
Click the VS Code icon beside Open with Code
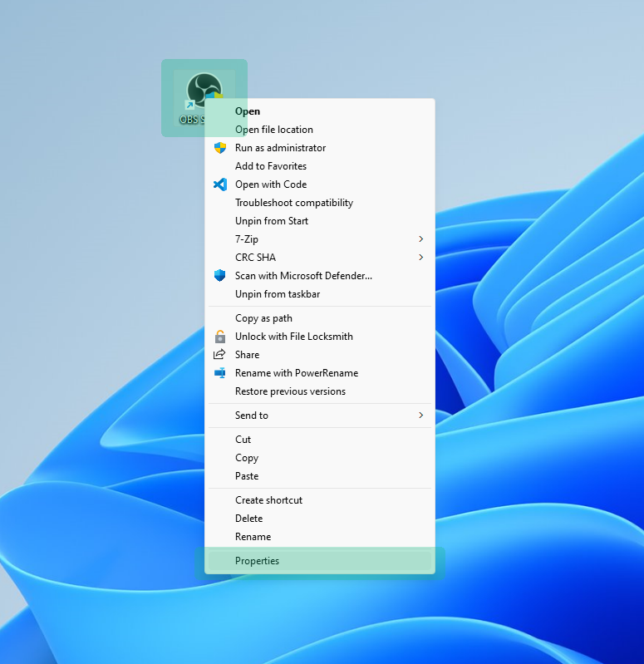(x=220, y=184)
